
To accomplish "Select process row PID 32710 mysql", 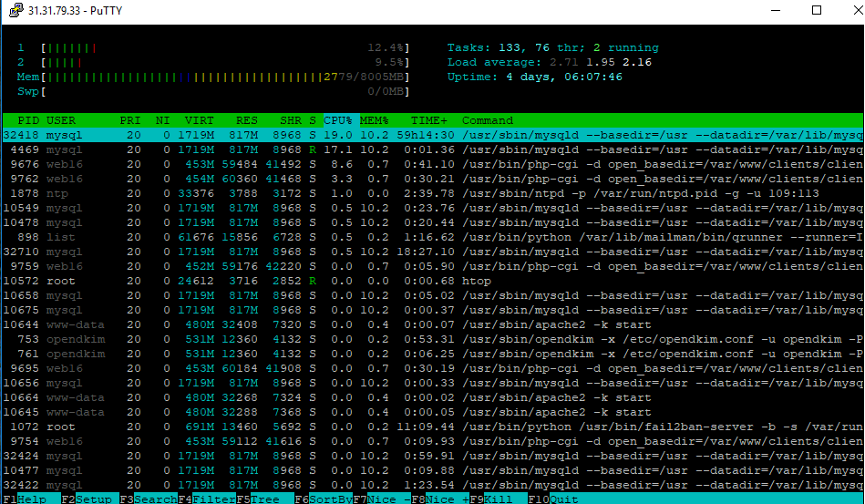I will click(432, 252).
